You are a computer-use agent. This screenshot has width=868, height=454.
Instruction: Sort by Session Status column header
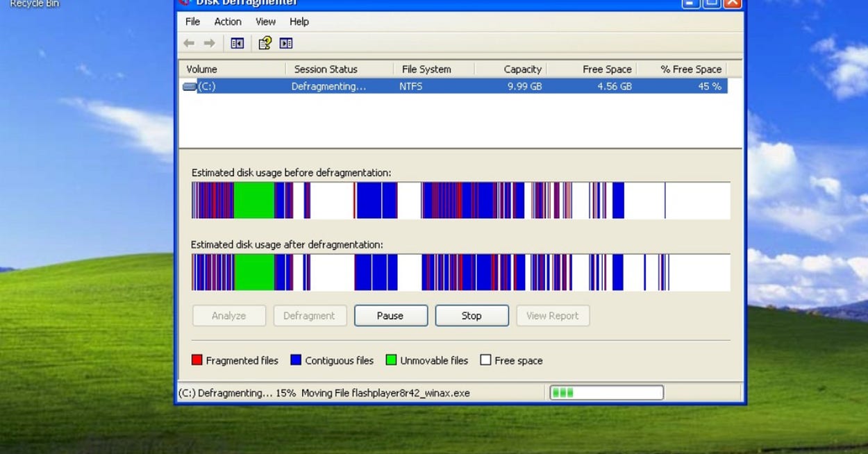340,69
